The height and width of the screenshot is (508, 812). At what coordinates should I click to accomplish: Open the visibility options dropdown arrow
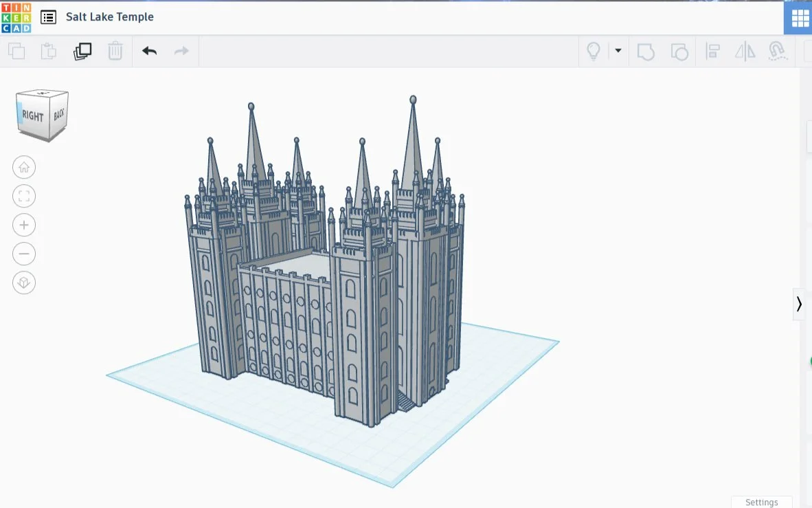tap(618, 51)
